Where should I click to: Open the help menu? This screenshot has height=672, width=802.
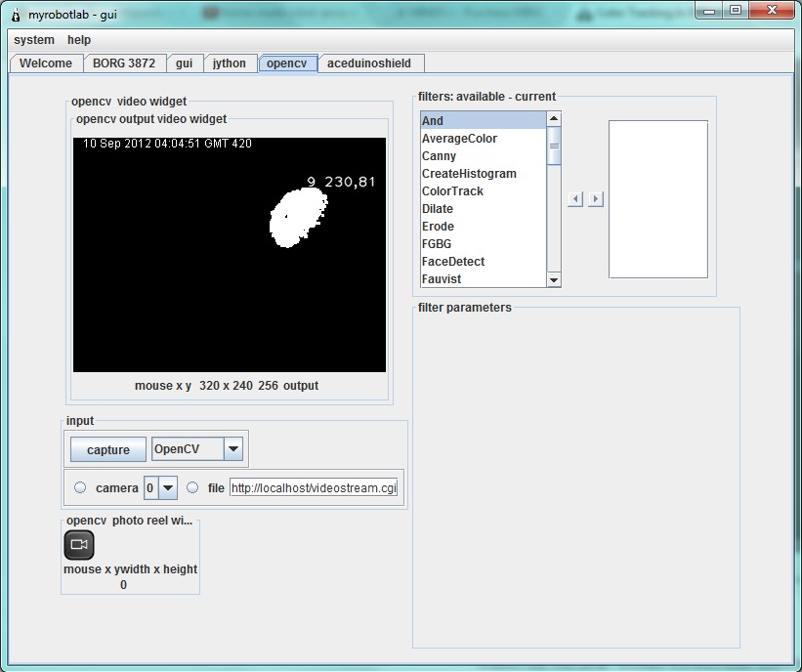pos(79,40)
